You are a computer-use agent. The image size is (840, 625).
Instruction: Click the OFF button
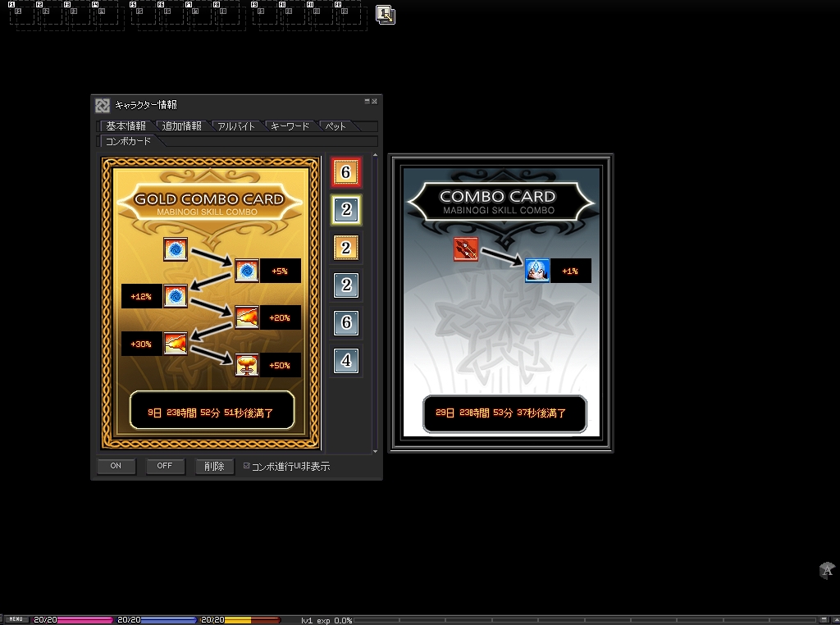[x=164, y=466]
